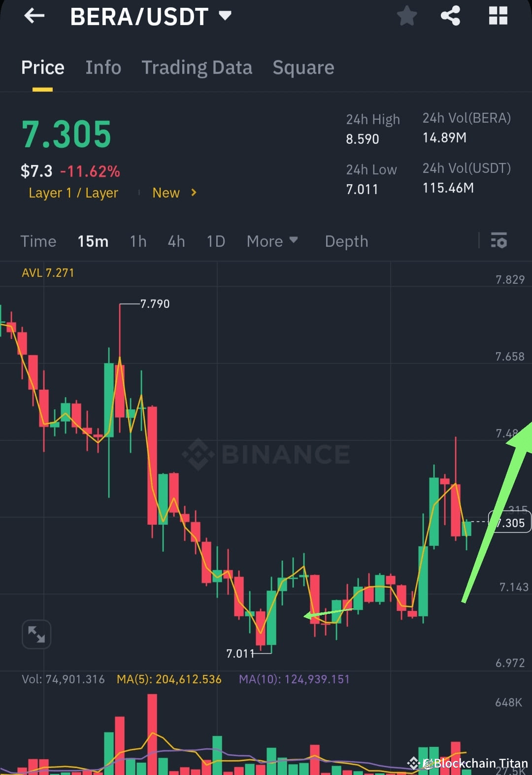The height and width of the screenshot is (775, 532).
Task: Expand chart to fullscreen with arrows icon
Action: 36,634
